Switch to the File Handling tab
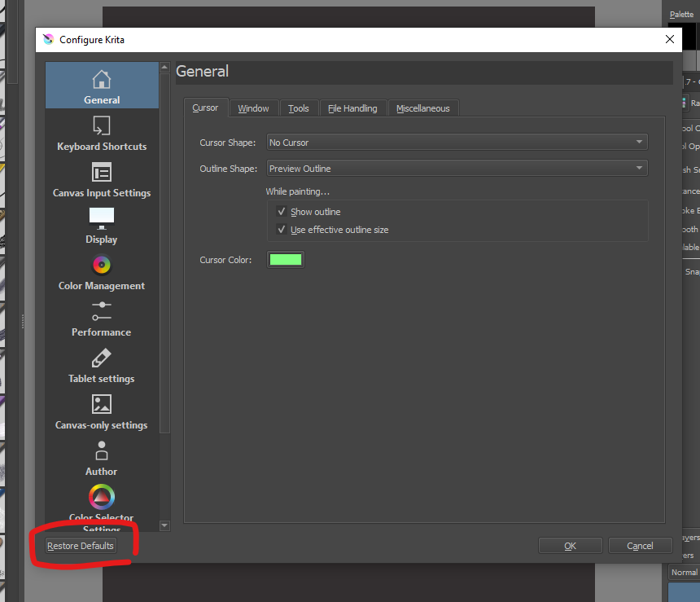Screen dimensions: 700x602 click(x=352, y=108)
